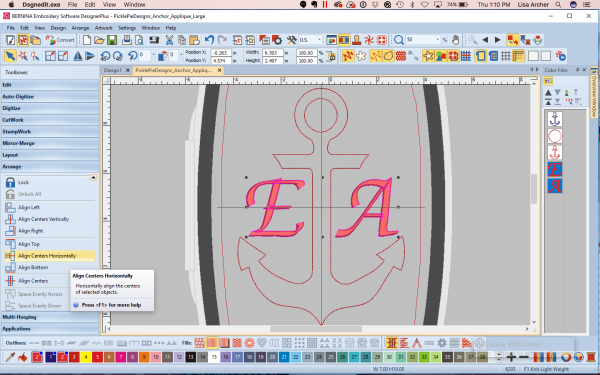Screen dimensions: 600x375
Task: Toggle the Show Bitmap artwork icon
Action: tap(441, 56)
